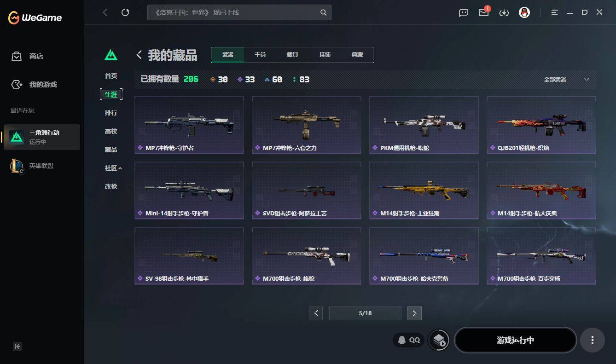Switch to the 干员 tab
Screen dimensions: 616x364
tap(260, 54)
